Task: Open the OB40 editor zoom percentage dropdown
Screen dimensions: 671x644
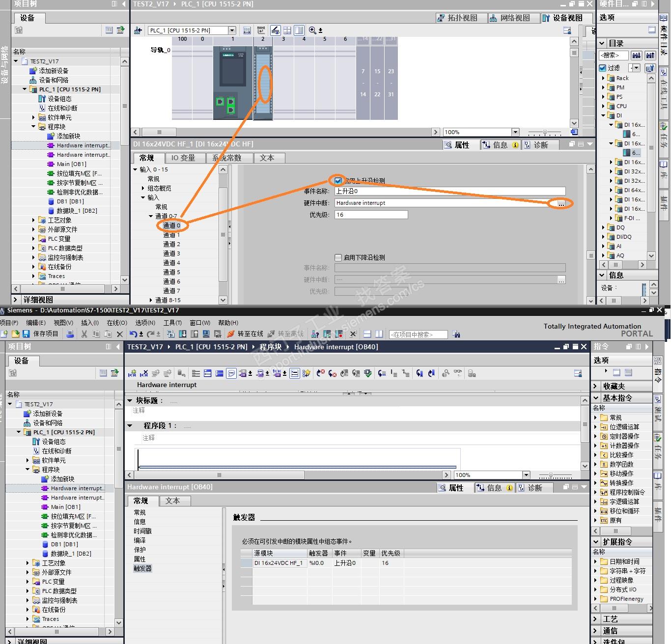Action: click(x=527, y=475)
